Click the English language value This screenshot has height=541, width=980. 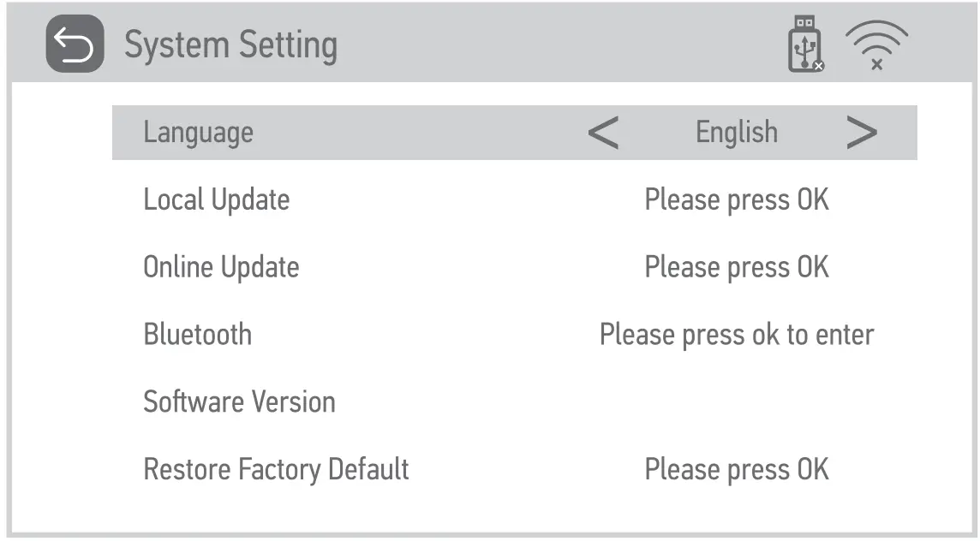737,133
